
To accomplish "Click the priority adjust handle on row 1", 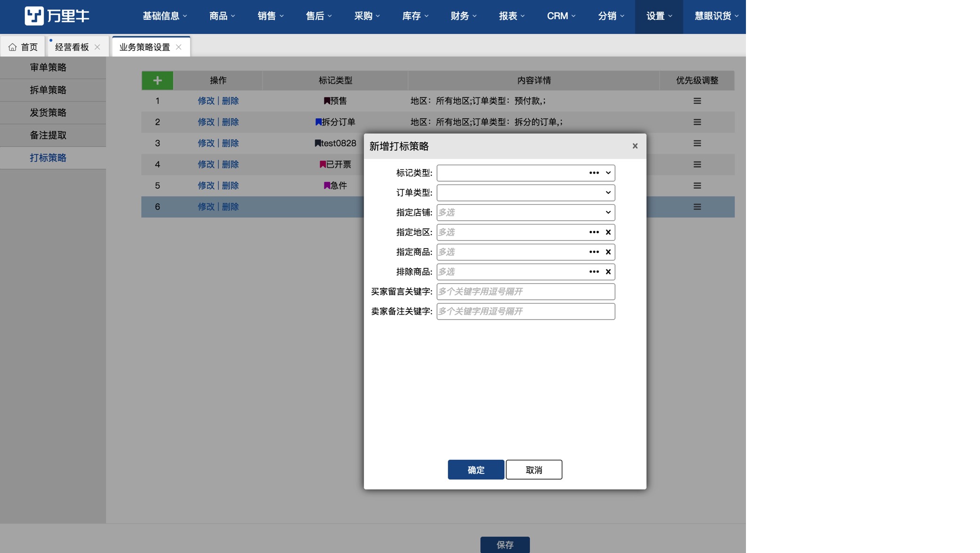I will [x=697, y=101].
